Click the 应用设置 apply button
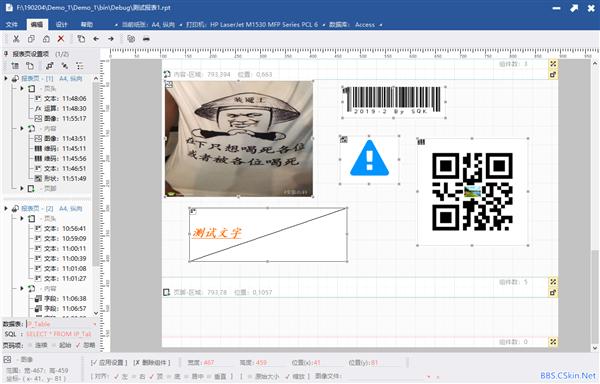 click(x=109, y=363)
